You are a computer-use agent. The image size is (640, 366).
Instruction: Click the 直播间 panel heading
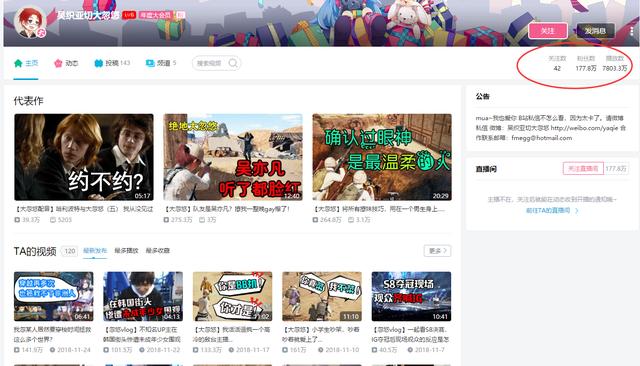(486, 169)
